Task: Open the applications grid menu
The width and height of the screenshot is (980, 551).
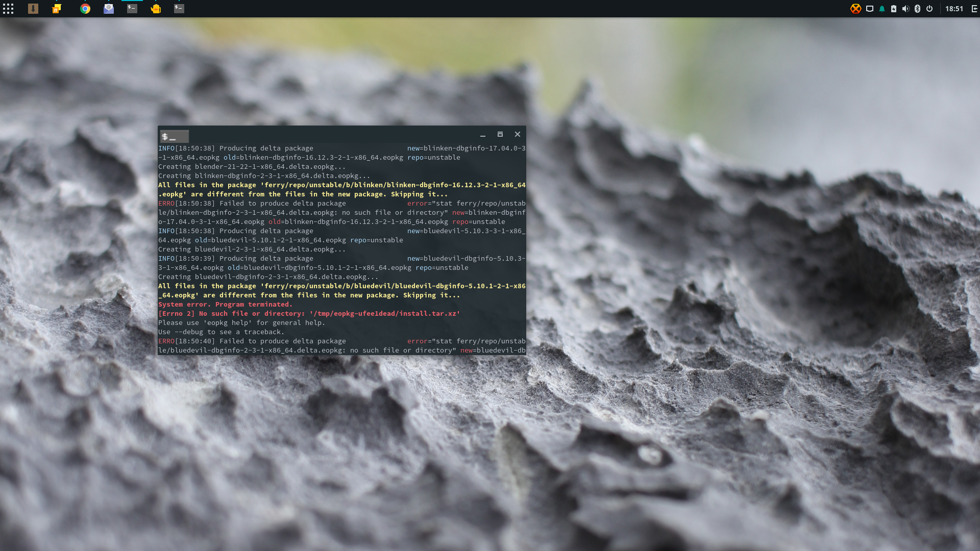Action: click(x=8, y=9)
